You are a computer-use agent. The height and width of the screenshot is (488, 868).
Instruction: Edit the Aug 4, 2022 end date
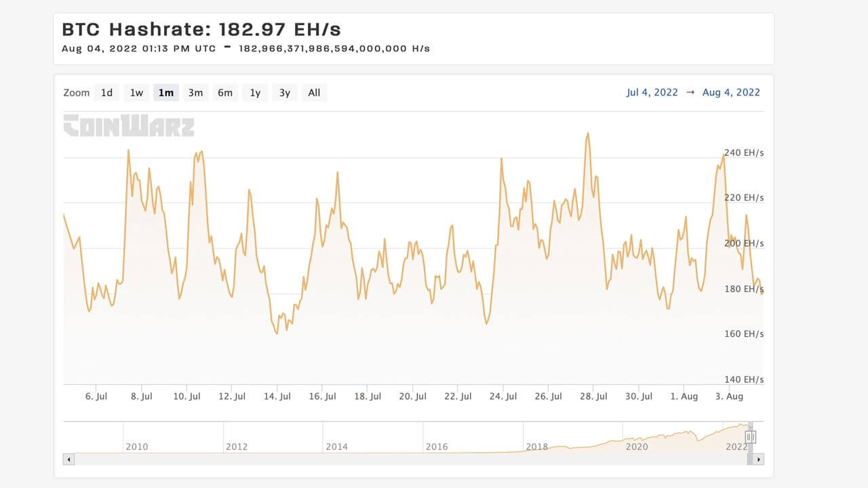[731, 93]
